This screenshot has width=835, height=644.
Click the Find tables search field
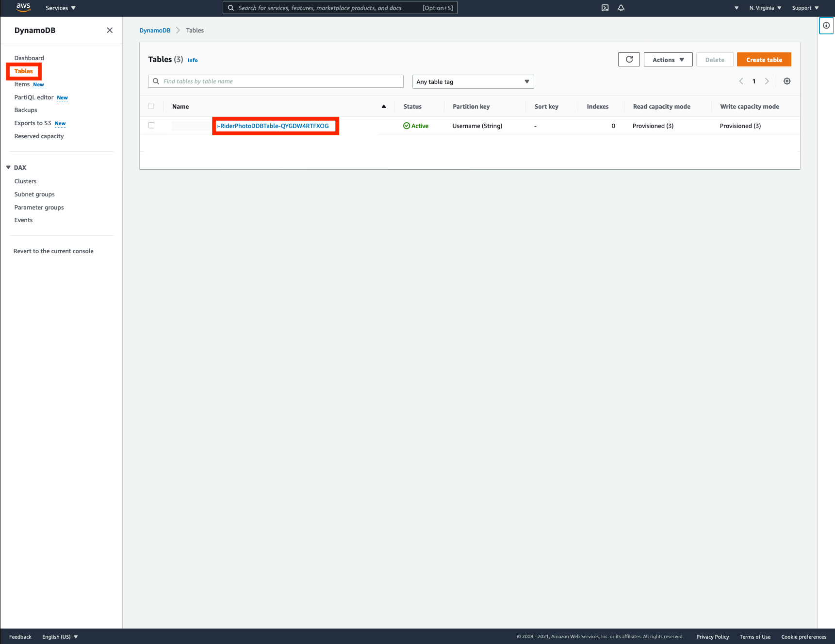(x=276, y=81)
